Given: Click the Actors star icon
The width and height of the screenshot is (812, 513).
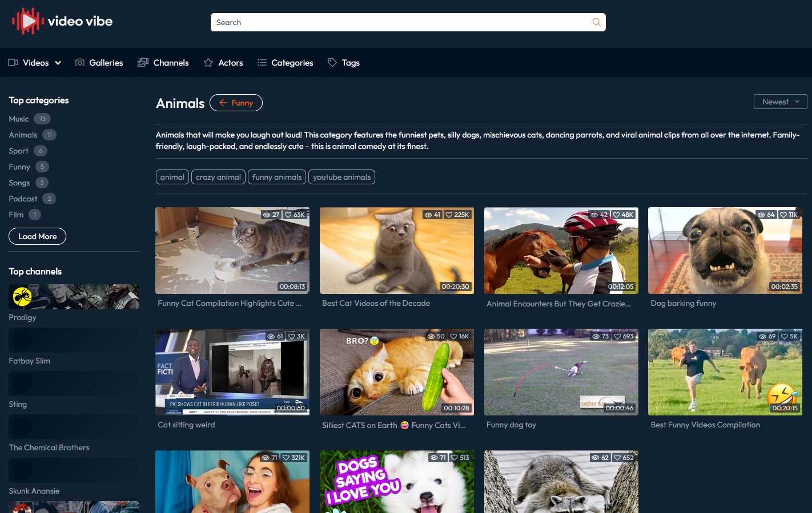Looking at the screenshot, I should tap(208, 63).
